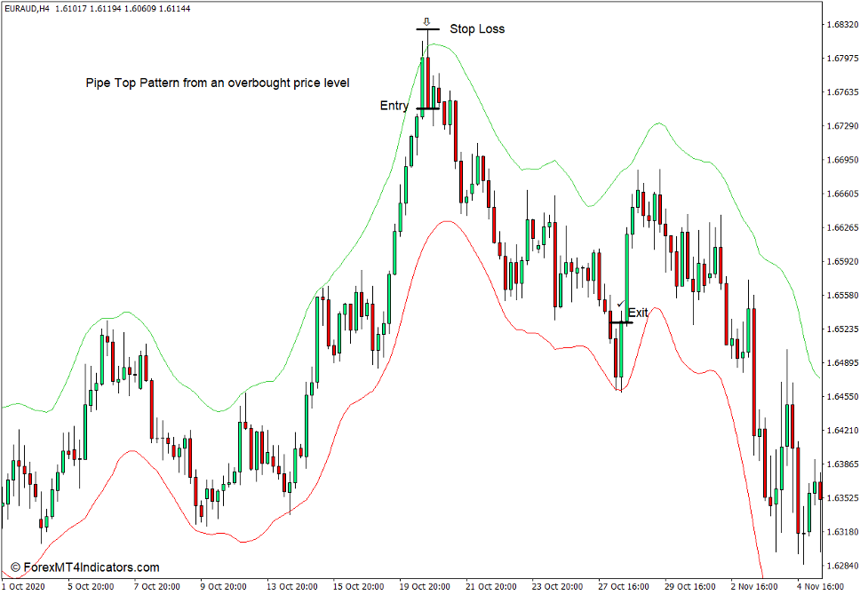The height and width of the screenshot is (595, 868).
Task: Click price level 1.65580 on the axis
Action: (842, 295)
